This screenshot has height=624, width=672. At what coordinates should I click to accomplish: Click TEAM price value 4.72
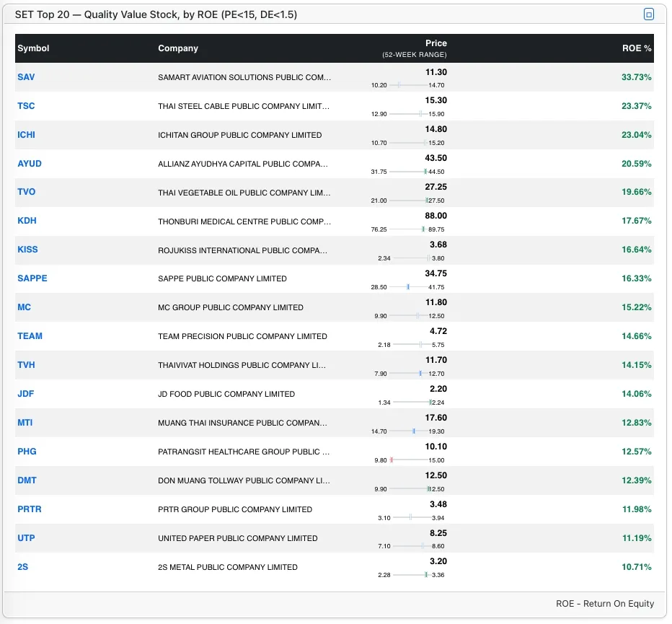pyautogui.click(x=438, y=331)
